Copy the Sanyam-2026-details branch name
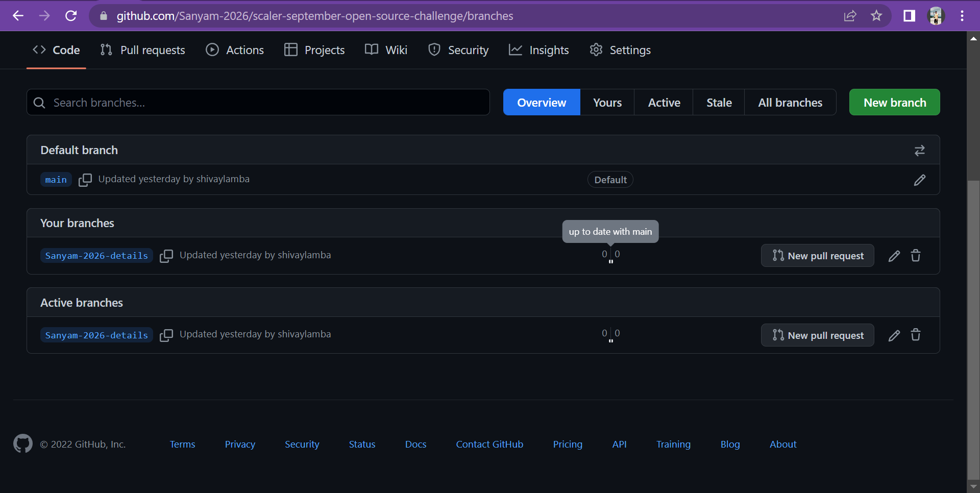980x493 pixels. coord(166,256)
